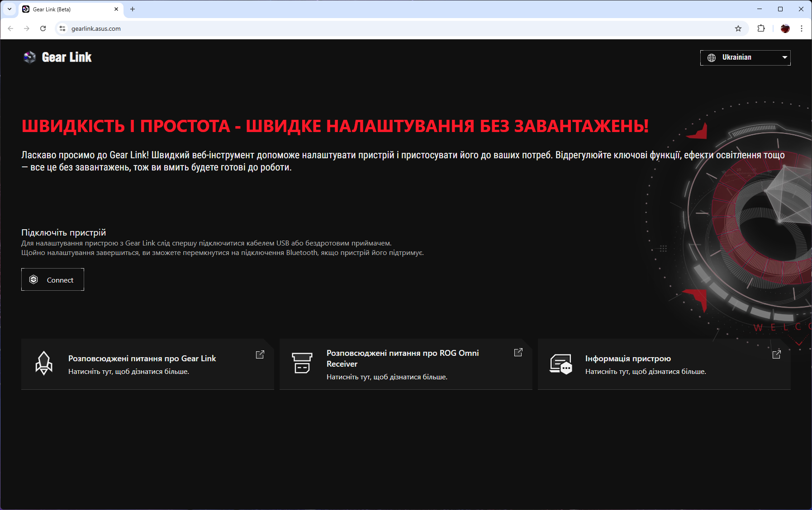Expand the Ukrainian language dropdown arrow
Viewport: 812px width, 510px height.
pyautogui.click(x=785, y=57)
